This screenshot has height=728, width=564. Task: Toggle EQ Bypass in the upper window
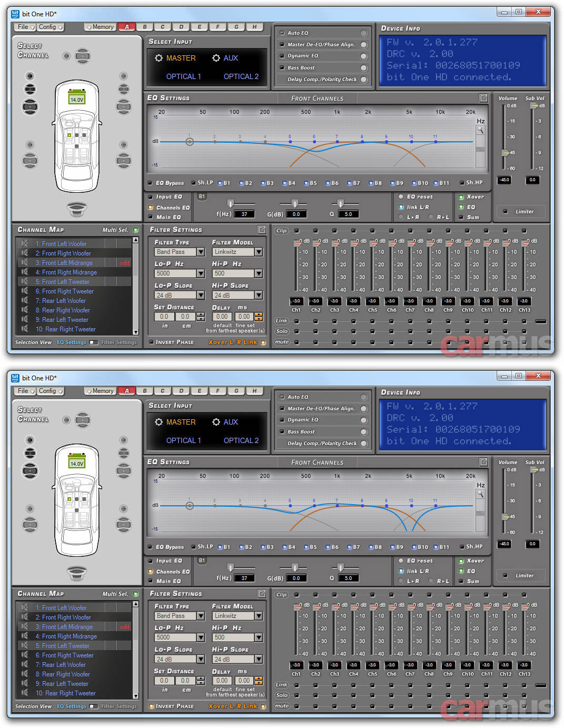click(150, 183)
